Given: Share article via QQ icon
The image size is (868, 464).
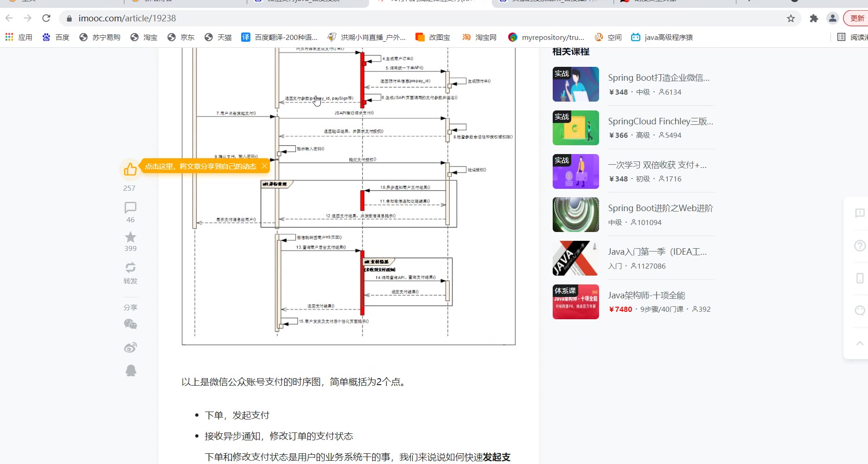Looking at the screenshot, I should tap(131, 370).
